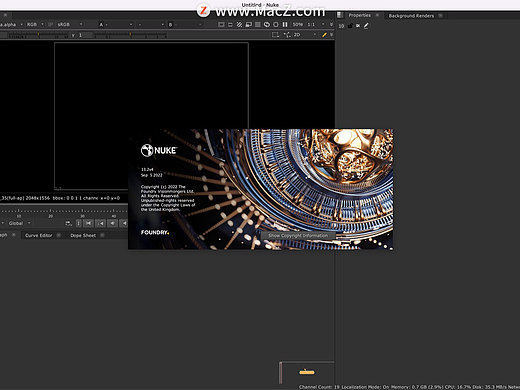The height and width of the screenshot is (390, 520).
Task: Toggle the lock icon in Properties panel
Action: tap(350, 26)
